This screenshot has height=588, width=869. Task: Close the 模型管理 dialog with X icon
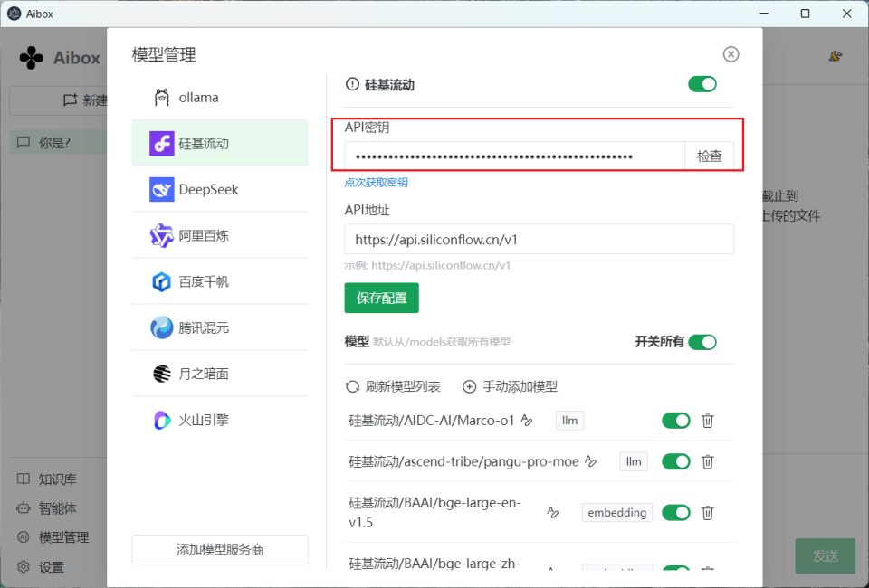(x=731, y=54)
